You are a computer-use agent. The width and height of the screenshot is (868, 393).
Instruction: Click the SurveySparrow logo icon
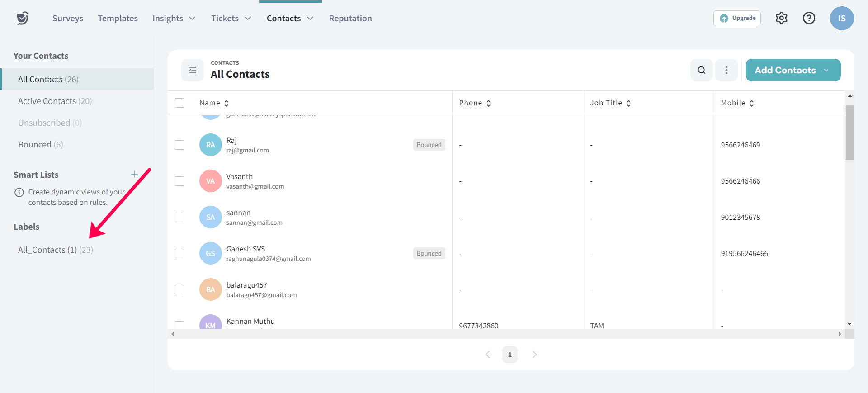pos(22,18)
